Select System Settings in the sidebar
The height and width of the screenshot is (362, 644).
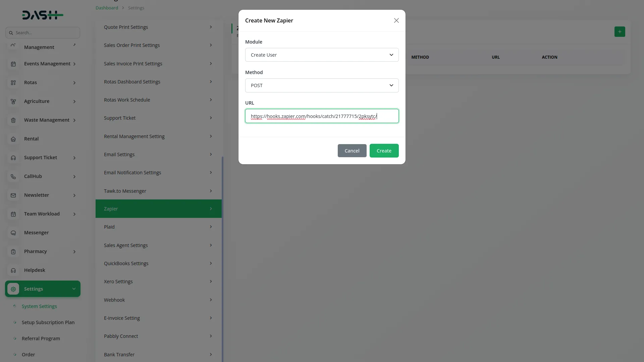[39, 306]
